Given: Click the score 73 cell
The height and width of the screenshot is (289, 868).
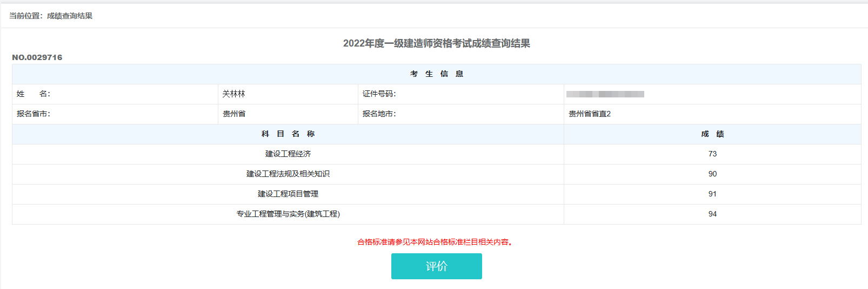Looking at the screenshot, I should click(712, 154).
